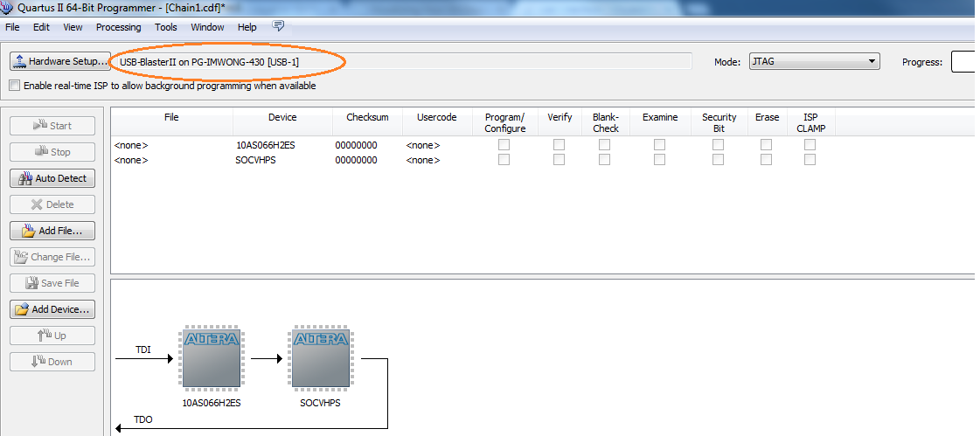Click the Start button
Screen dimensions: 980x436
tap(52, 126)
